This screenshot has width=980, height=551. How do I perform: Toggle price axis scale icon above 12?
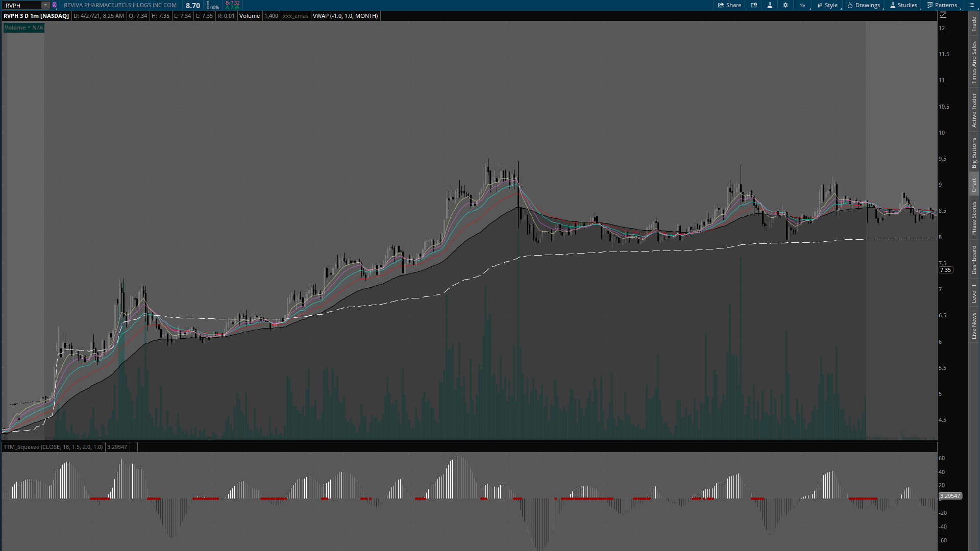[943, 15]
